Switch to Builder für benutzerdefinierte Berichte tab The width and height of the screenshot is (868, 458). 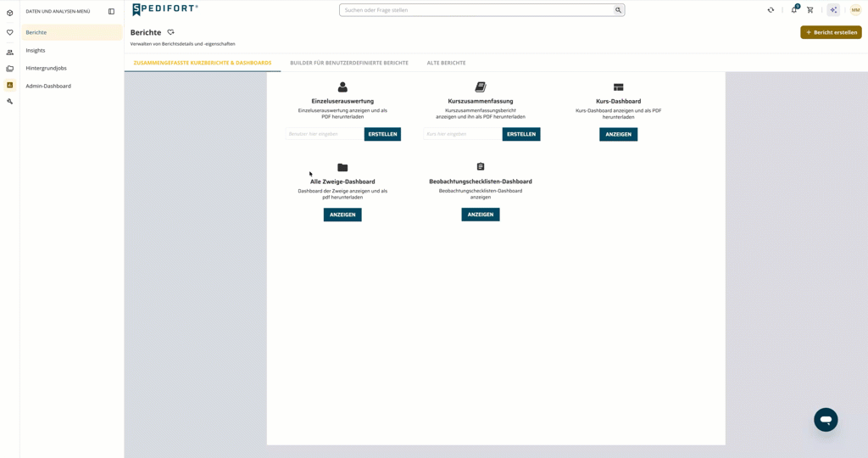[348, 63]
